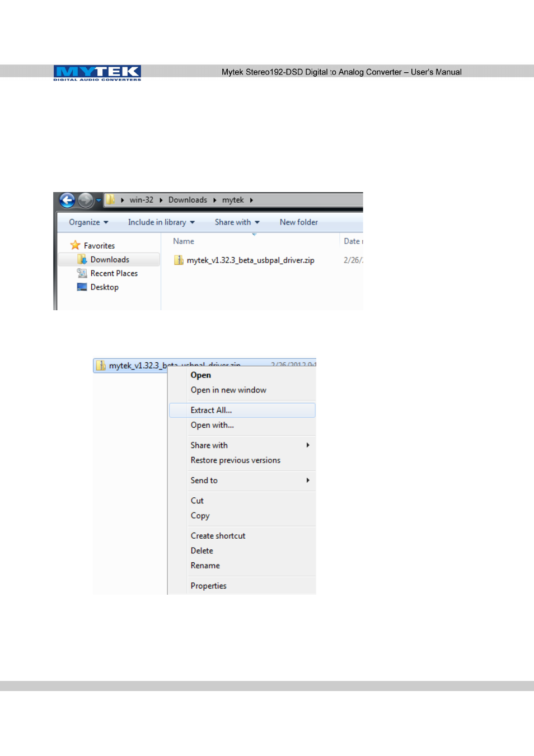Open the Organize dropdown menu
Image resolution: width=534 pixels, height=756 pixels.
88,222
